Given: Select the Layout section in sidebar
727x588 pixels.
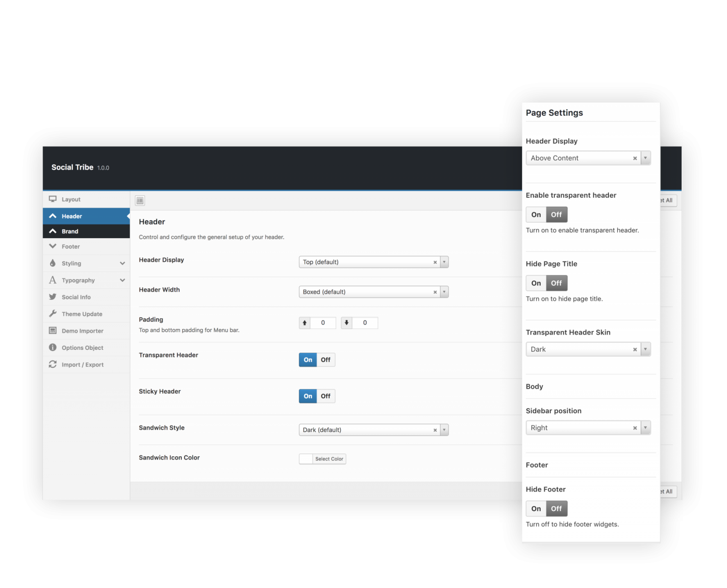Looking at the screenshot, I should pos(71,199).
